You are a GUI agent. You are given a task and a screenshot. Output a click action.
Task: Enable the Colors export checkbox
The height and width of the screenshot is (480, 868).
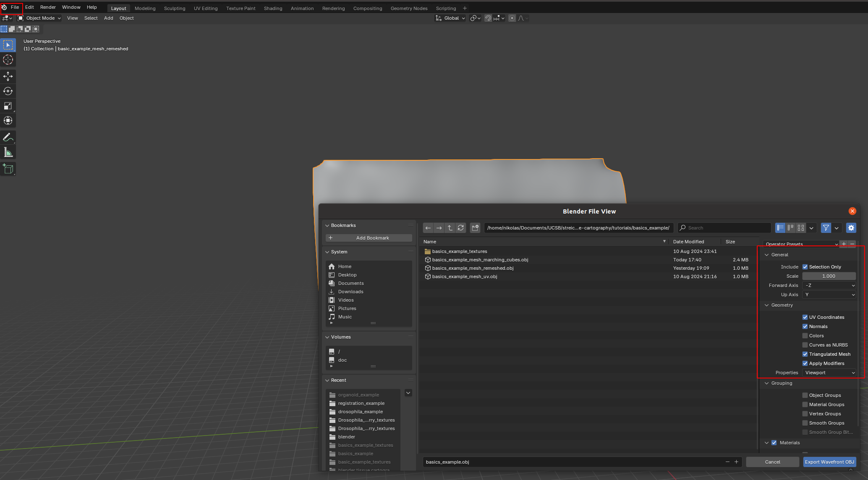click(x=805, y=336)
